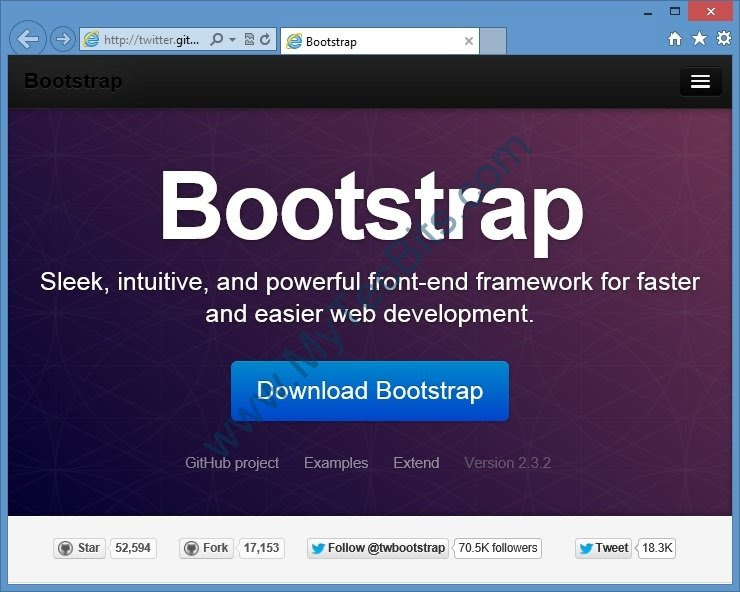Click Follow @twbootstrap Twitter button

tap(378, 548)
